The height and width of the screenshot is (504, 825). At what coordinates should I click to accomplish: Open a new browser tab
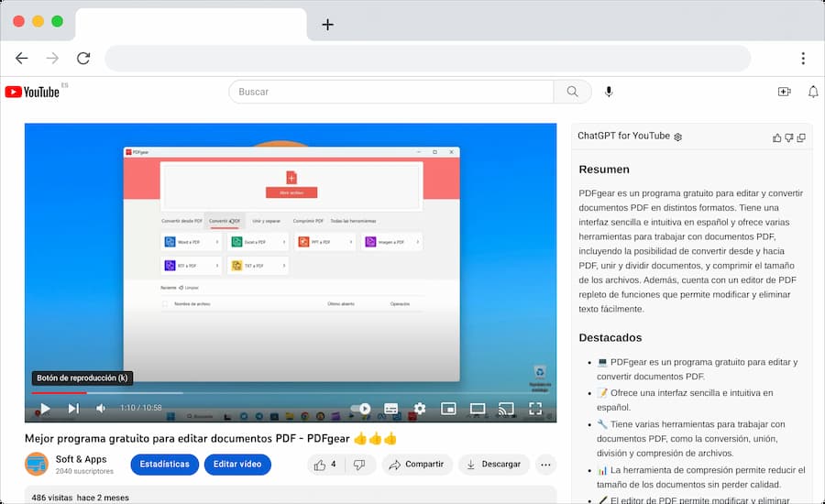pyautogui.click(x=328, y=24)
